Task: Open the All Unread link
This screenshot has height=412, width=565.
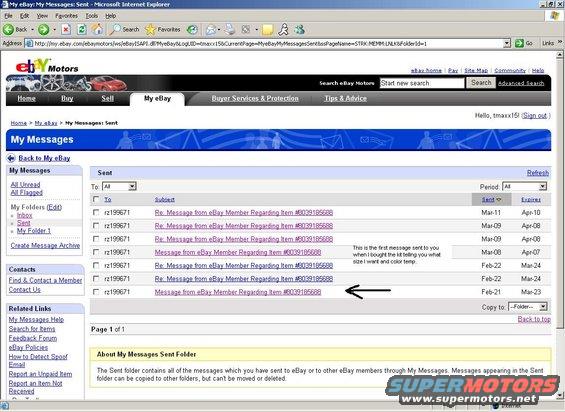Action: 25,185
